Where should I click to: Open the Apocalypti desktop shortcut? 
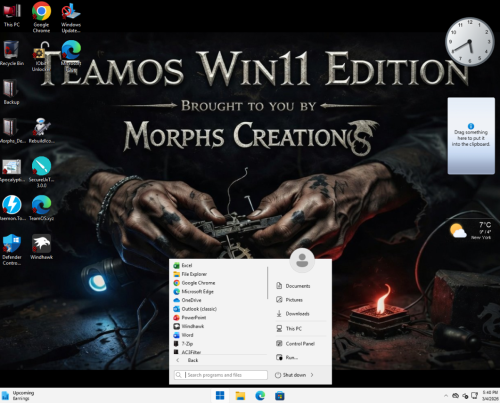tap(12, 170)
